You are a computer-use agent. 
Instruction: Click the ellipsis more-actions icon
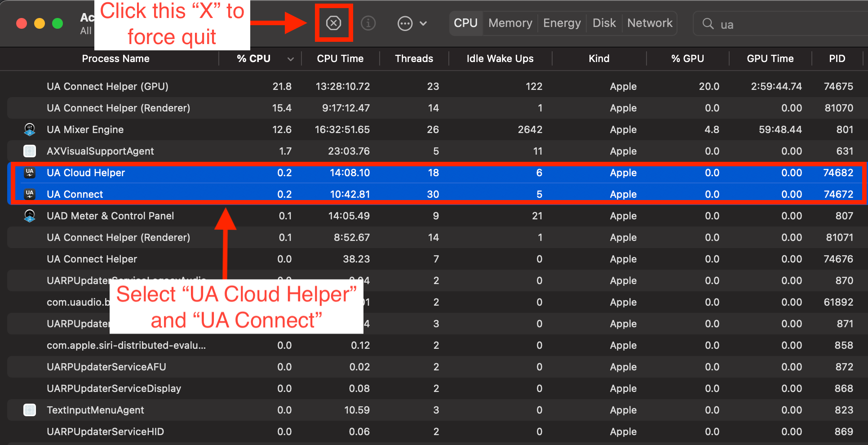pyautogui.click(x=405, y=23)
